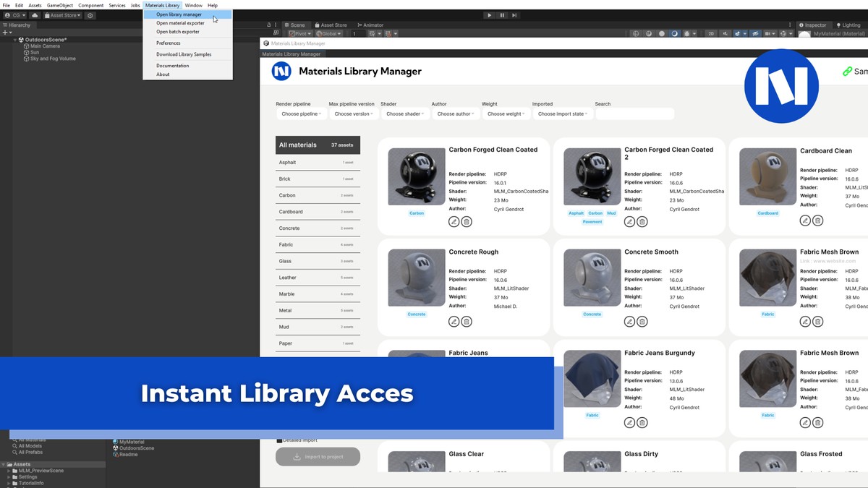Image resolution: width=868 pixels, height=488 pixels.
Task: Delete Concrete Smooth material trash icon
Action: pos(642,322)
